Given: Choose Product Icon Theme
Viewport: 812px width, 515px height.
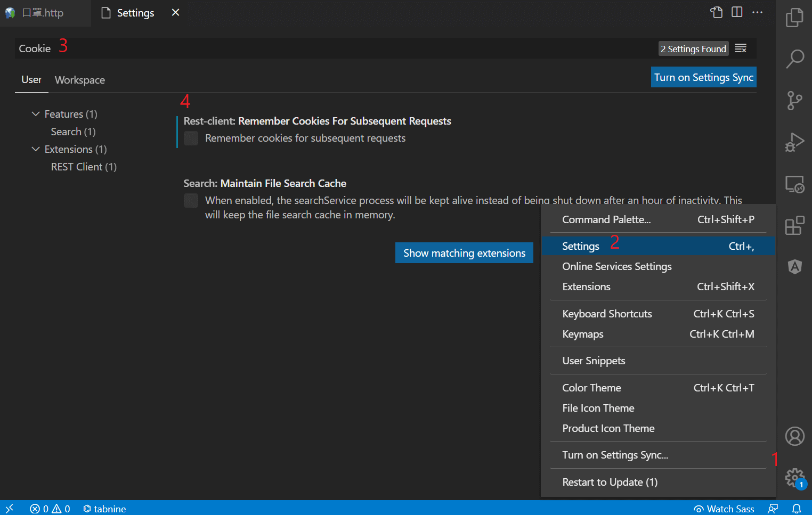Looking at the screenshot, I should 658,428.
